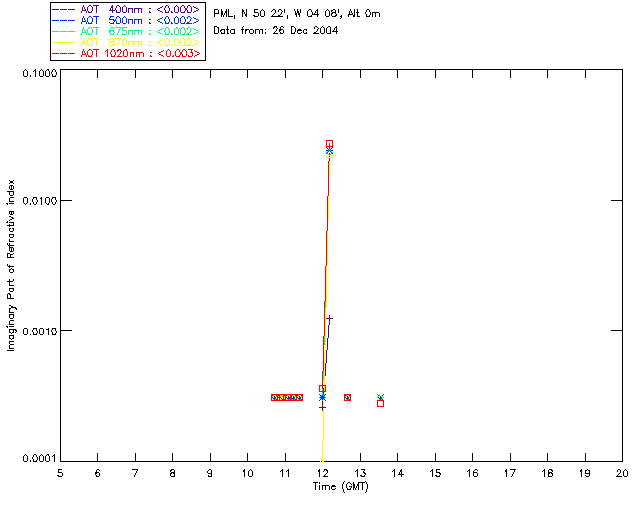Click the 0.1000 y-axis label
The image size is (640, 512).
pos(39,73)
